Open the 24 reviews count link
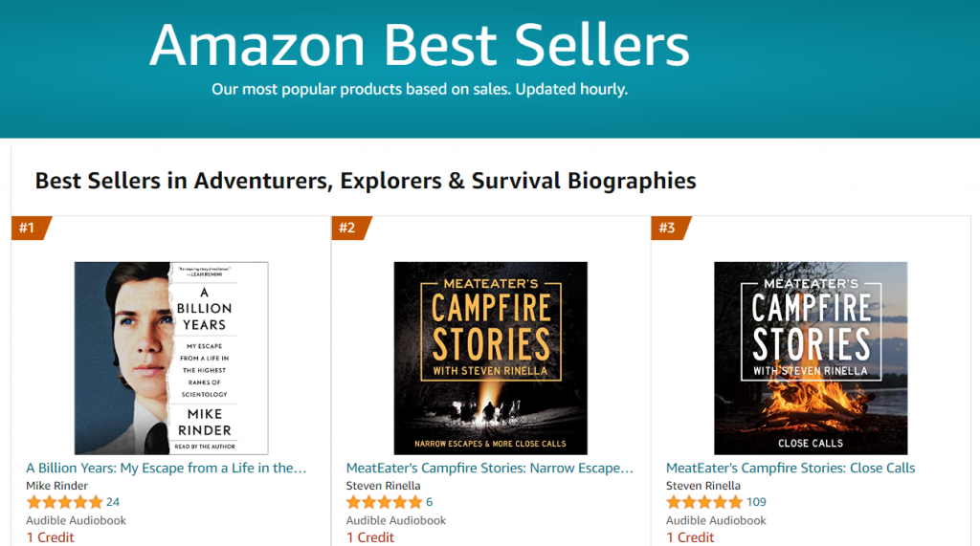 click(x=113, y=502)
